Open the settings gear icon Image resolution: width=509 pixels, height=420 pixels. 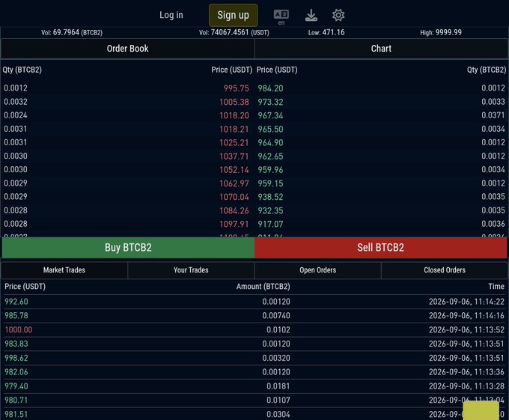[x=338, y=15]
